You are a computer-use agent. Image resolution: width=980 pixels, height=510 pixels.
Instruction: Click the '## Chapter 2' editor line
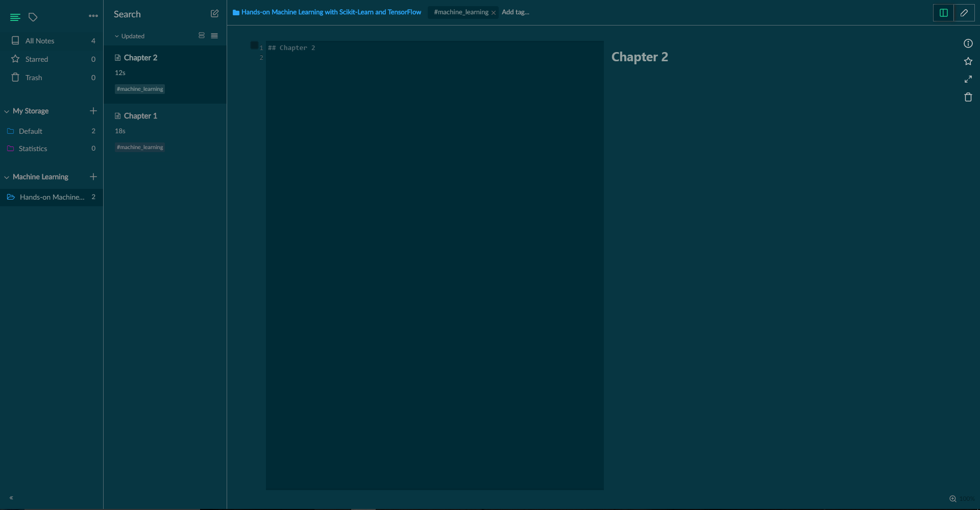291,48
